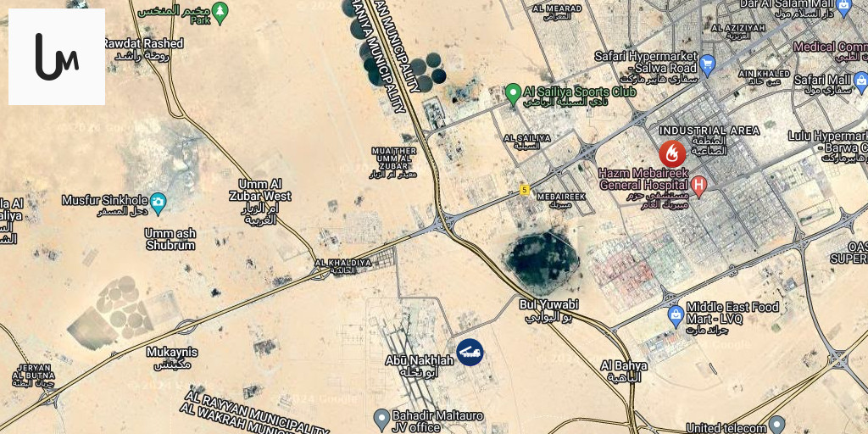868x434 pixels.
Task: Open Safari Hypermarket Salwa Road shopping pin
Action: pos(707,65)
